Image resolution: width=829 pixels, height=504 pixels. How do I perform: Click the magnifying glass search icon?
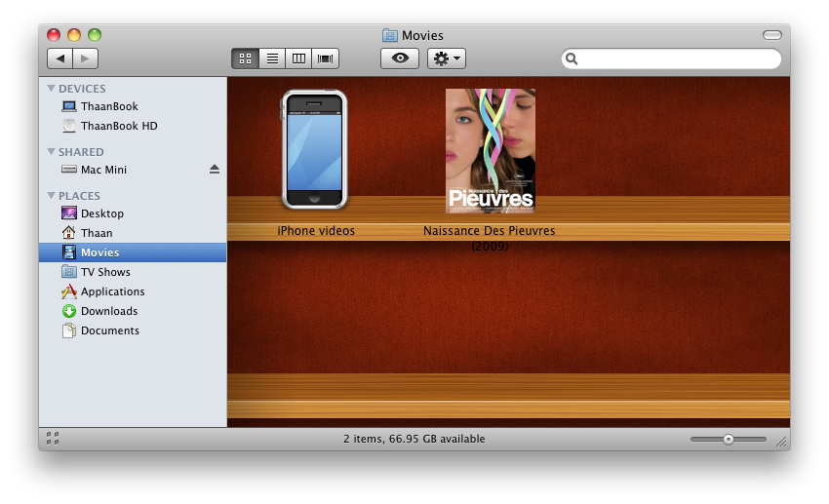pos(572,58)
